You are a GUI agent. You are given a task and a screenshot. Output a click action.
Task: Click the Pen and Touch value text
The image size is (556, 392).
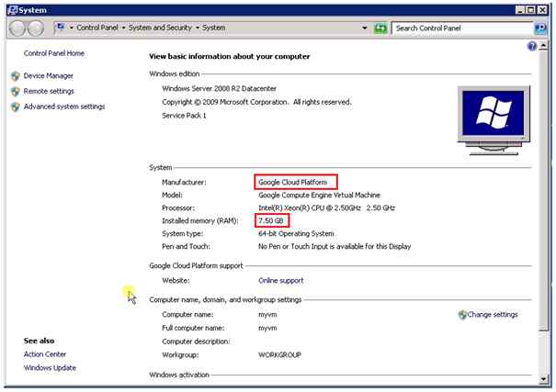pos(335,246)
